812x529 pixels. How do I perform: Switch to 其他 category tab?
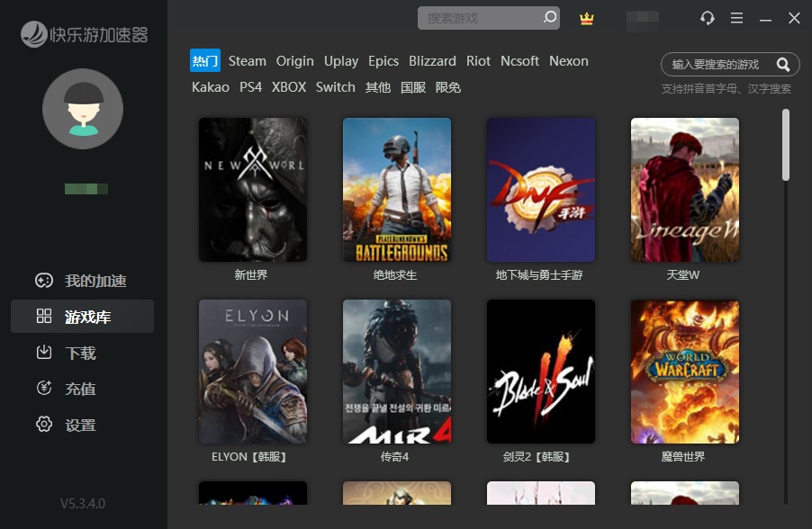(378, 87)
